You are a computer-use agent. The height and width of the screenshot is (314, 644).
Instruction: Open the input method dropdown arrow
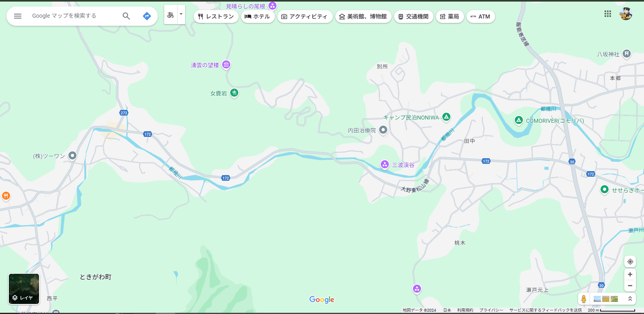pos(181,14)
